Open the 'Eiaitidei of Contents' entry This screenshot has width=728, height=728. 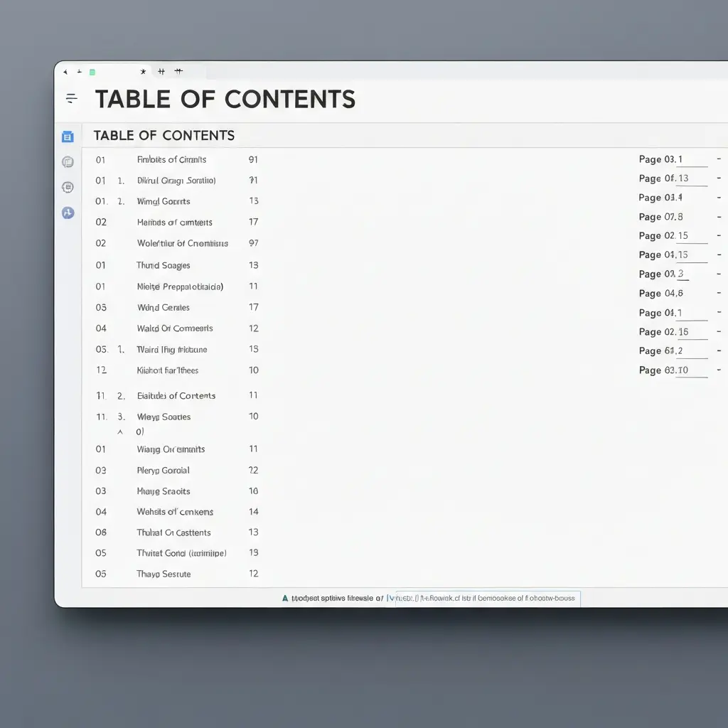coord(176,396)
